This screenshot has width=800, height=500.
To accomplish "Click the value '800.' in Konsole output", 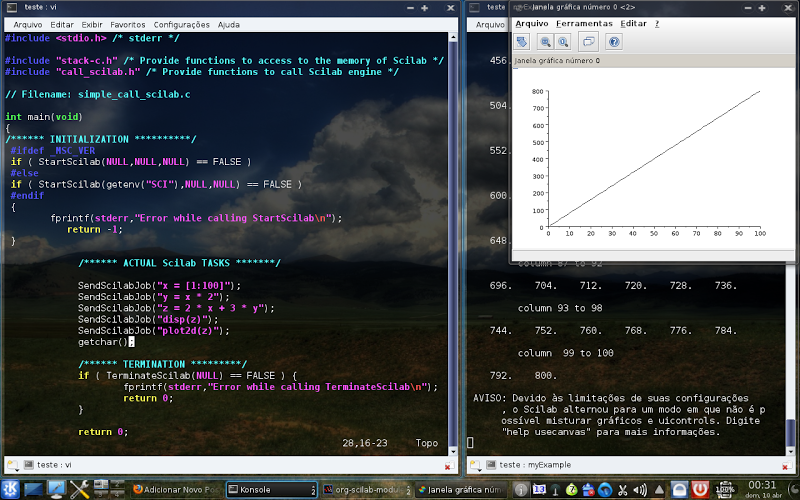I will [546, 376].
